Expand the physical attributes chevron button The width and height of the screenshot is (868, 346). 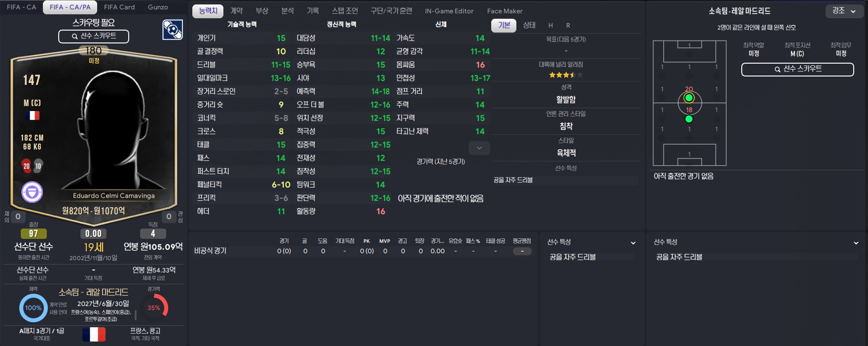pyautogui.click(x=479, y=148)
